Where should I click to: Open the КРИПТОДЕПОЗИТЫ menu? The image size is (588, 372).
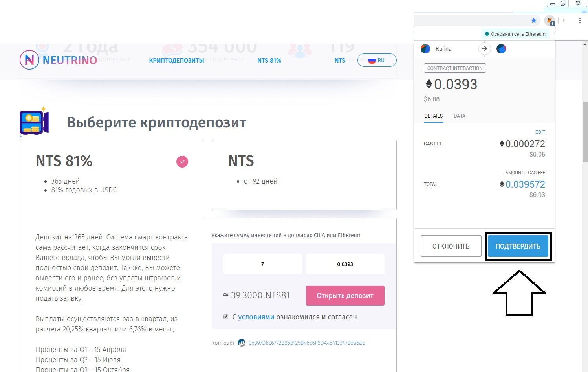(176, 60)
